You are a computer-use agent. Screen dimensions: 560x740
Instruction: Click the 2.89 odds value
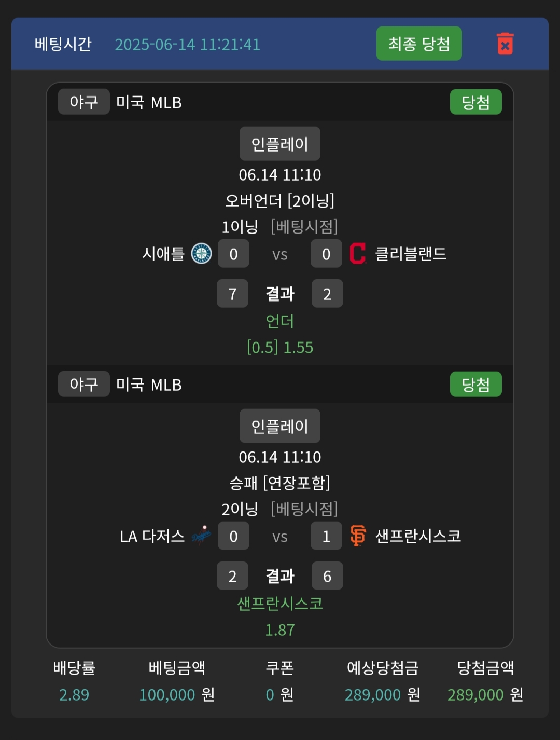pos(74,694)
